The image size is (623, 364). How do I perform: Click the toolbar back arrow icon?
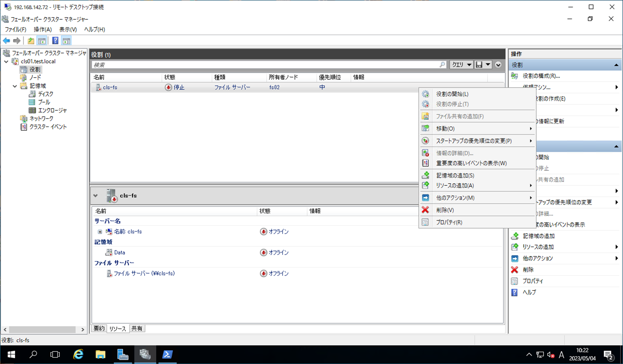coord(6,41)
